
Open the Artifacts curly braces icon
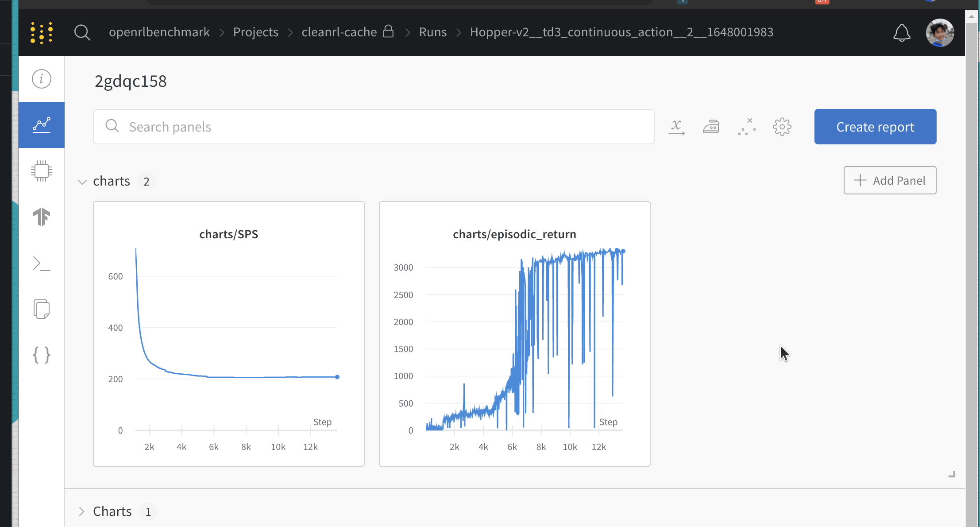41,355
